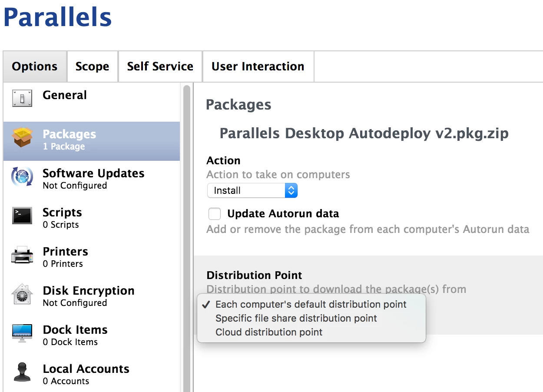Click the Parallels Desktop Autodeploy v2.pkg.zip title
The image size is (543, 392).
tap(364, 133)
